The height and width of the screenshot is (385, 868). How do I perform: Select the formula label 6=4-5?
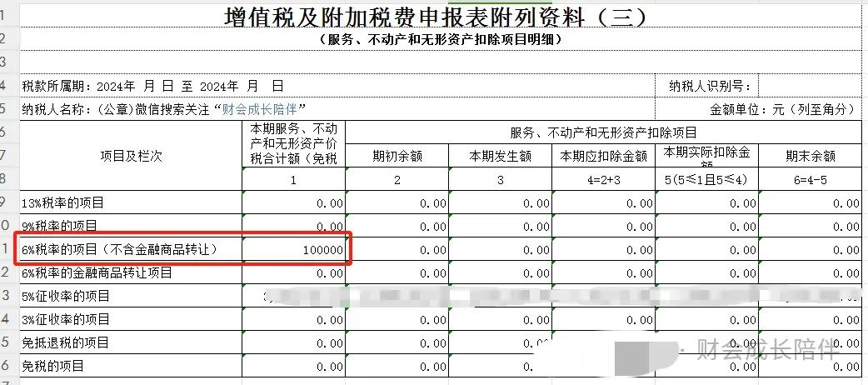[811, 179]
